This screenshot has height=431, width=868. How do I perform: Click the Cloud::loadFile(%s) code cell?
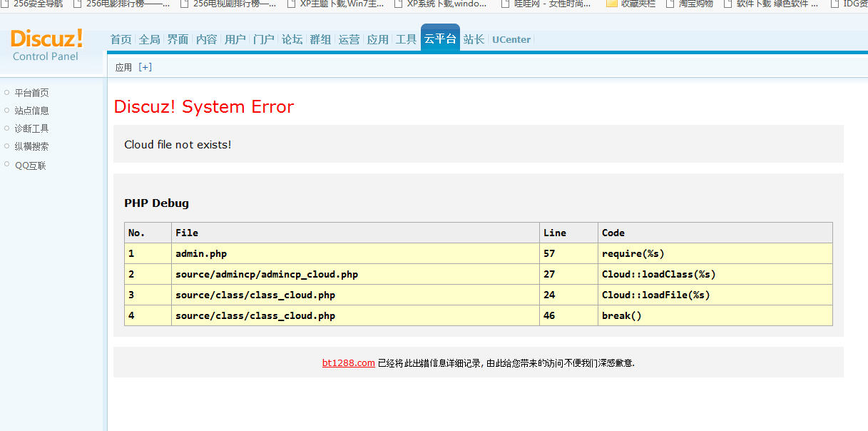pyautogui.click(x=715, y=295)
